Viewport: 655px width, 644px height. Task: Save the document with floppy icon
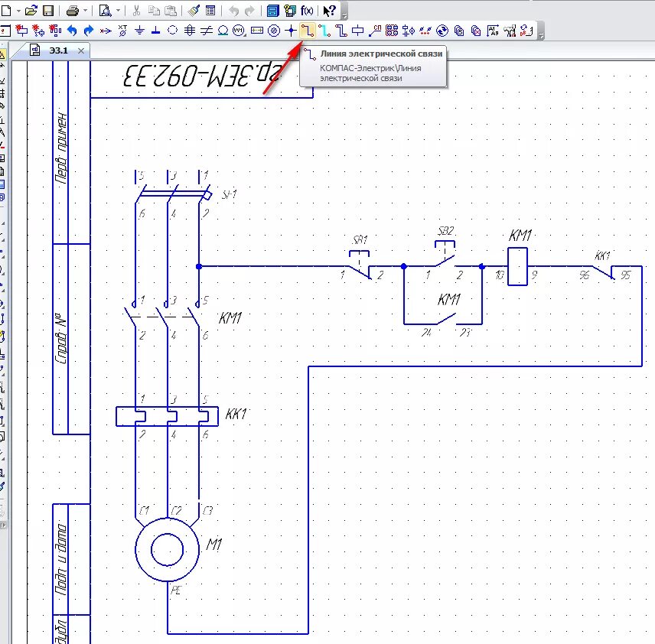(x=48, y=11)
